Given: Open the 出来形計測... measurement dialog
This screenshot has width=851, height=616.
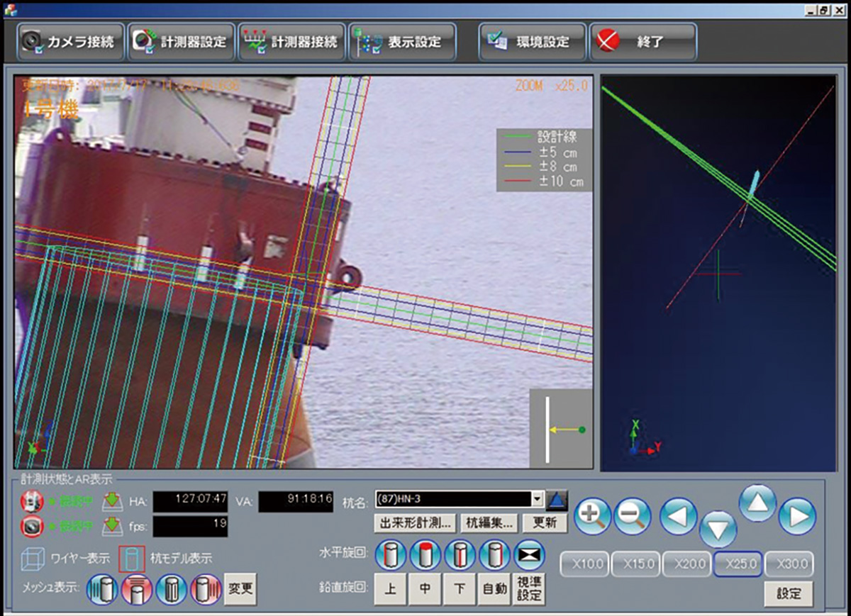Looking at the screenshot, I should coord(414,524).
